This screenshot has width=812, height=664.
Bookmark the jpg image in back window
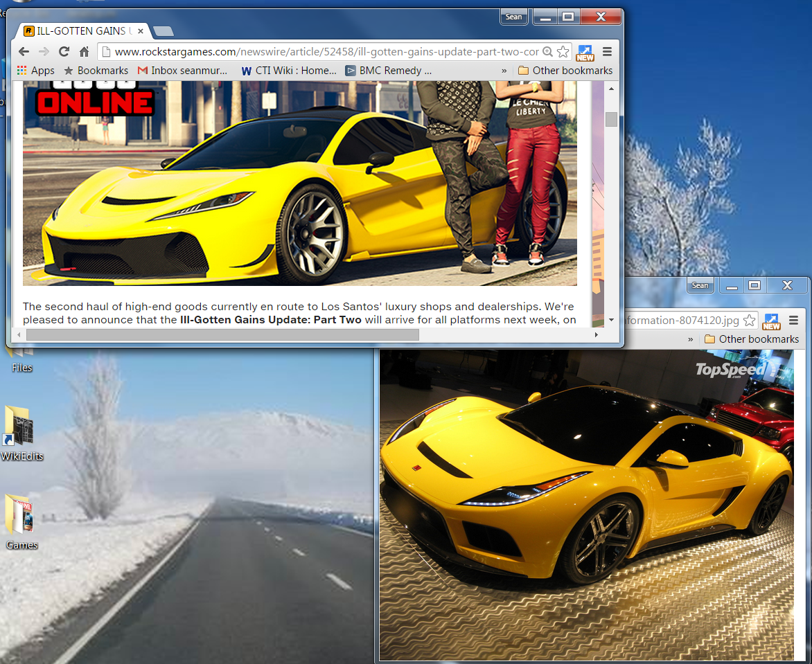(x=749, y=321)
